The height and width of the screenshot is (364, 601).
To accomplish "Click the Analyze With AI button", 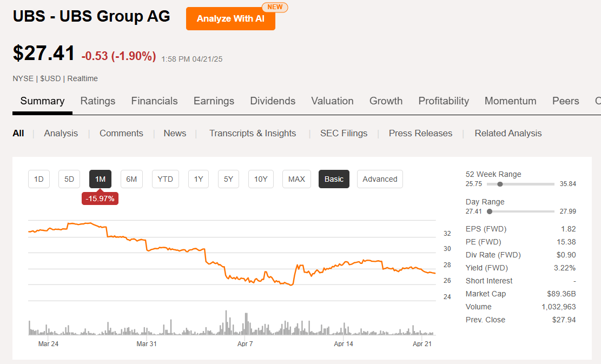I will click(230, 18).
